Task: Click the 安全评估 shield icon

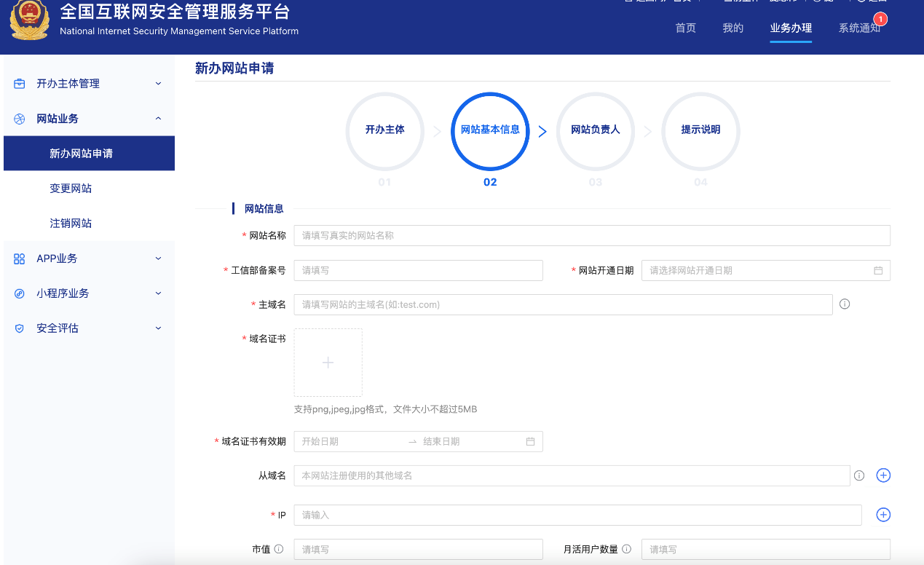Action: pos(18,328)
